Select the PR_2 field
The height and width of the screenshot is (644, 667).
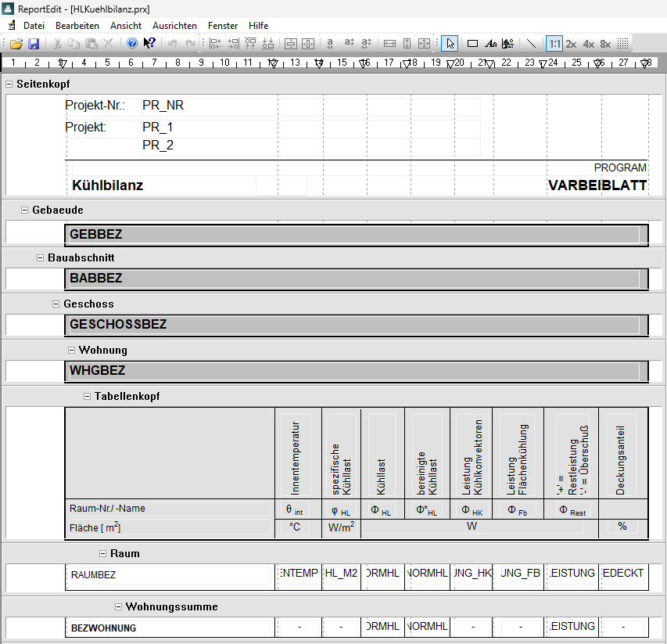click(311, 146)
